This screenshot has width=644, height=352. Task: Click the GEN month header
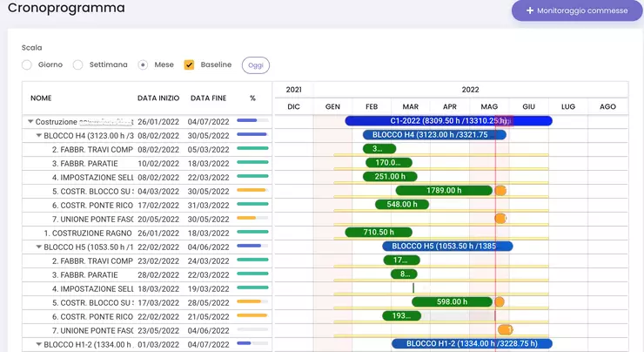point(332,106)
